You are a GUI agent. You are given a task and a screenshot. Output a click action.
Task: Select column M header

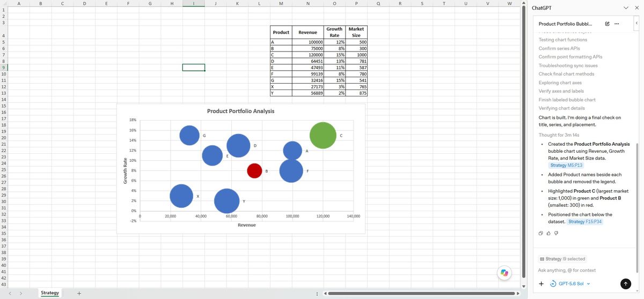281,5
